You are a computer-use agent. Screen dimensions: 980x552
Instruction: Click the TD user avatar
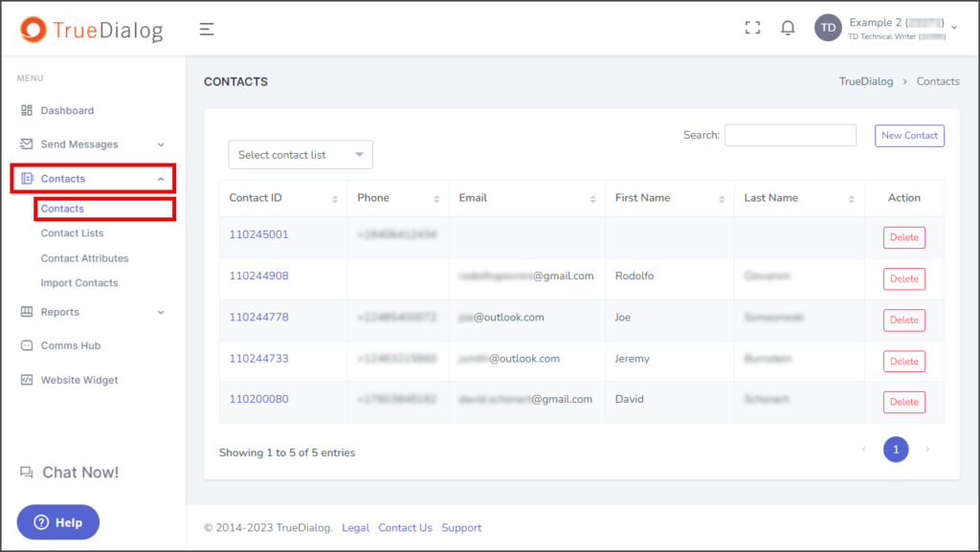(x=828, y=28)
